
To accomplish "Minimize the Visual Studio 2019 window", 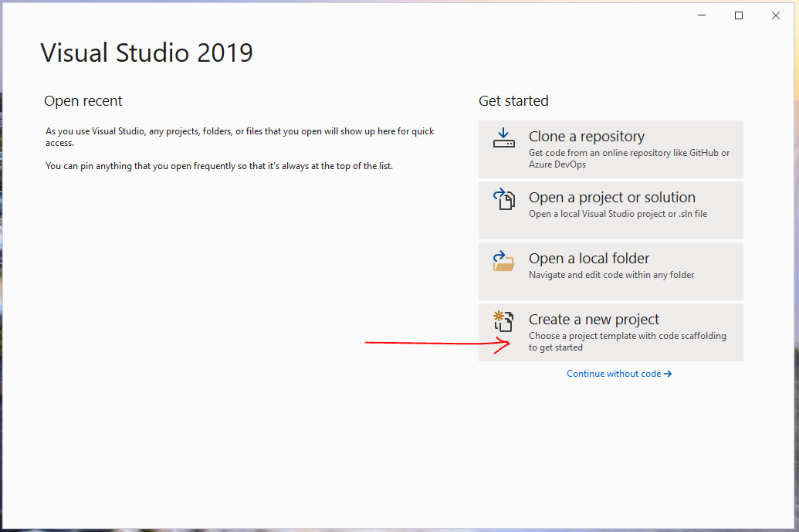I will 702,15.
